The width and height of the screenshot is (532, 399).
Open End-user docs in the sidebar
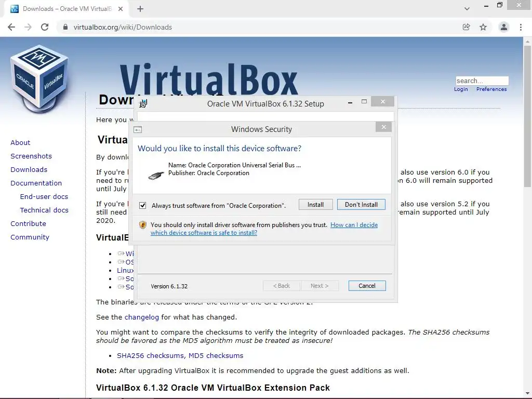[x=44, y=197]
